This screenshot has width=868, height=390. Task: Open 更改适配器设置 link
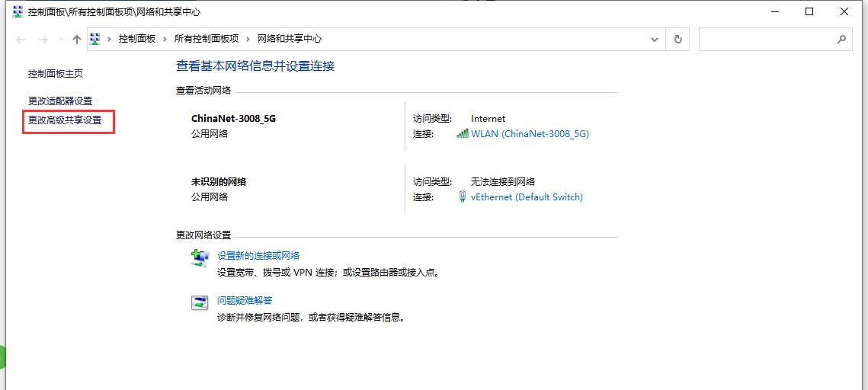point(60,101)
